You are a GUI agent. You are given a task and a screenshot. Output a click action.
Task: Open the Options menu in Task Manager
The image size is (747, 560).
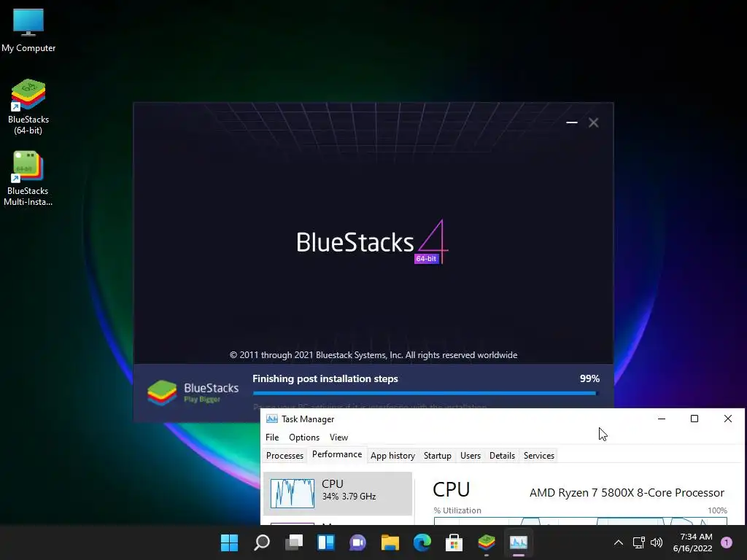[x=304, y=437]
